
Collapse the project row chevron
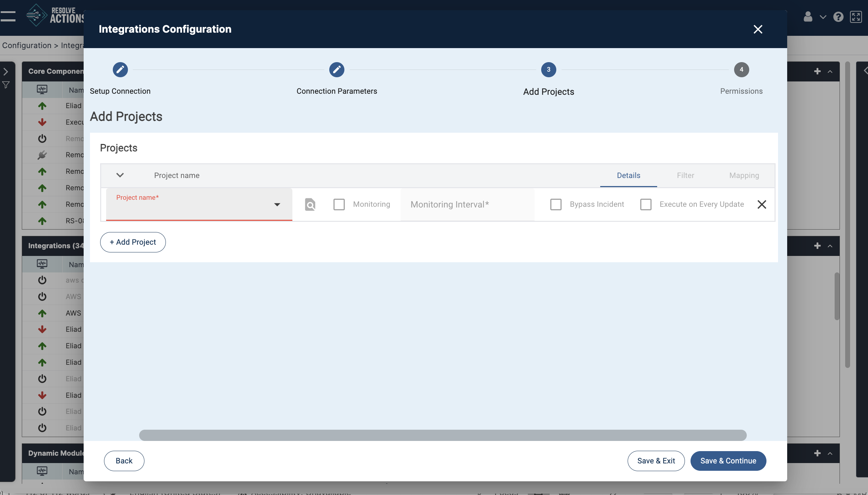tap(120, 175)
